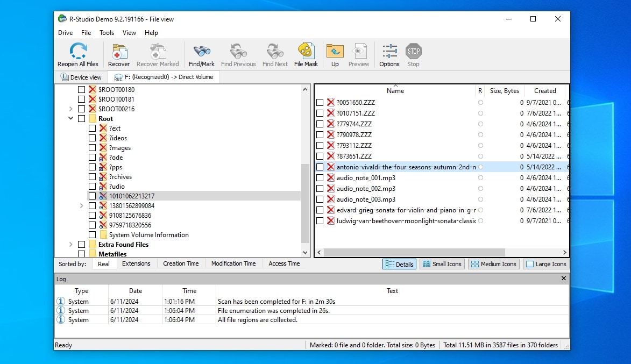The height and width of the screenshot is (364, 631).
Task: Sort by Creation Time tab
Action: point(181,263)
